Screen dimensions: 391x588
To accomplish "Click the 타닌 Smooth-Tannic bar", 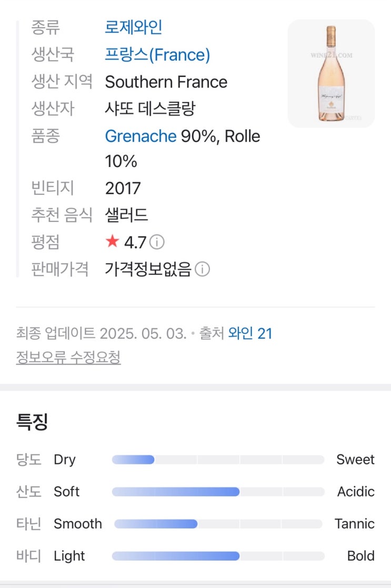I will coord(218,524).
